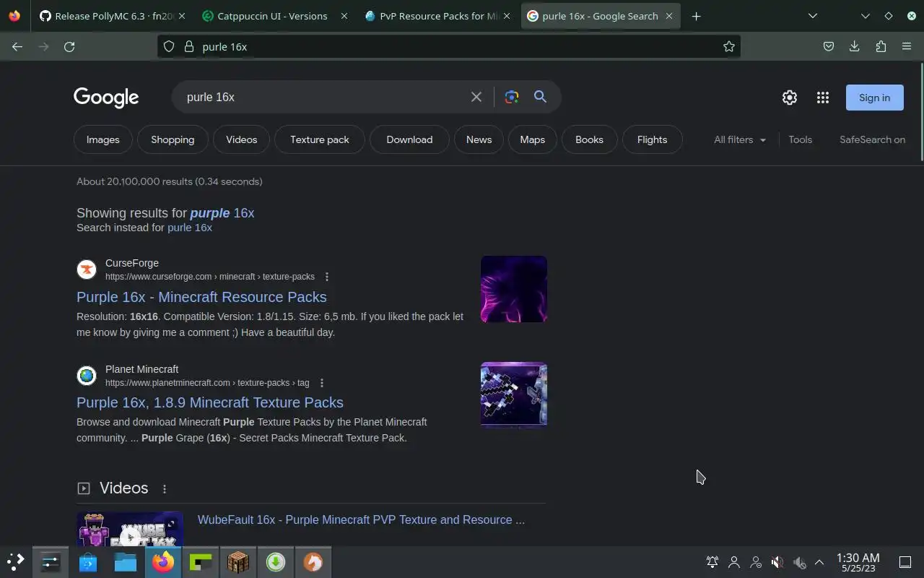Open the CurseForge result thumbnail image
Image resolution: width=924 pixels, height=578 pixels.
tap(514, 289)
